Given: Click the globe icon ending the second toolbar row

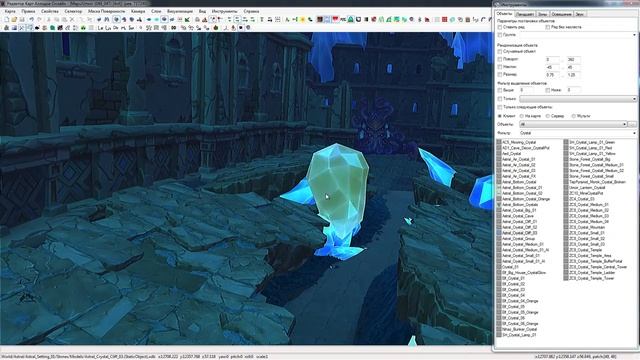Looking at the screenshot, I should [248, 28].
